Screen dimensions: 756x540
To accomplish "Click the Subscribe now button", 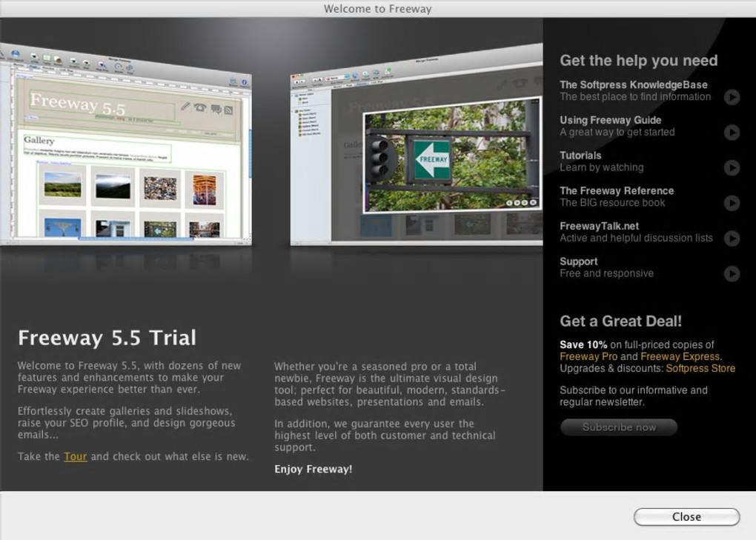I will coord(619,427).
